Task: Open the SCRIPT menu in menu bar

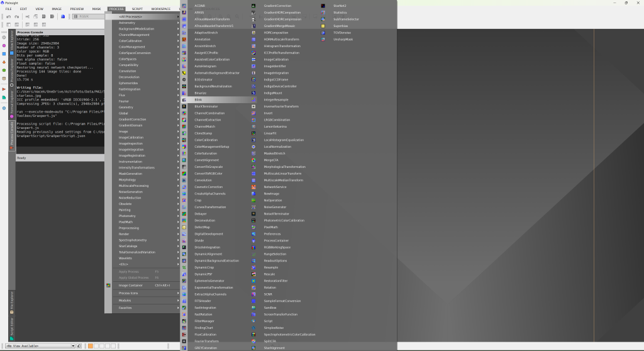Action: pos(136,9)
